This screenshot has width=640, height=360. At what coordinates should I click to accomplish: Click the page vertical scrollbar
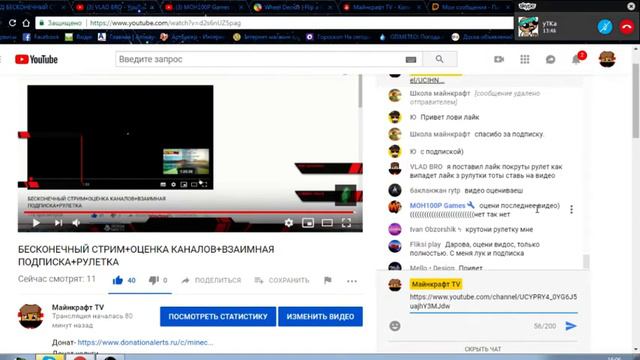coord(636,101)
